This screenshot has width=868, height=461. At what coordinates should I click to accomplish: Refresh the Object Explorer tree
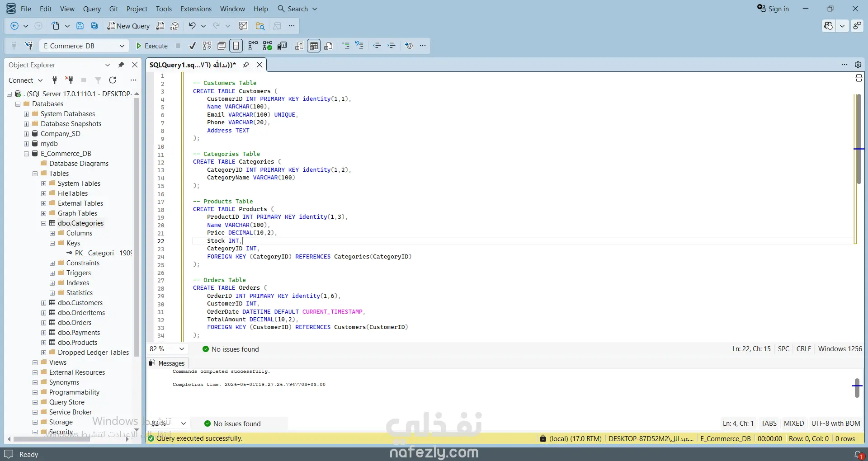pos(113,80)
